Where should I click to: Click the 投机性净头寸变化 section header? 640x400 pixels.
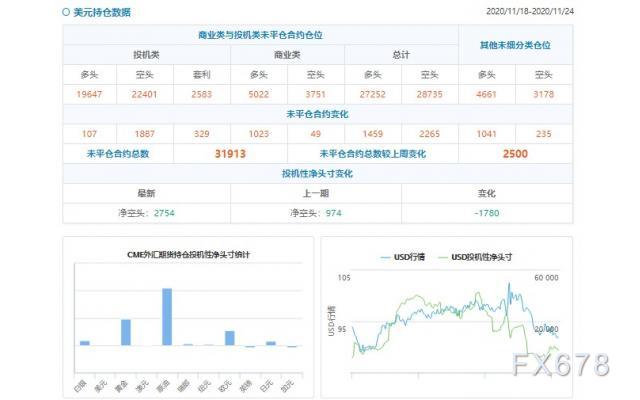tap(318, 174)
